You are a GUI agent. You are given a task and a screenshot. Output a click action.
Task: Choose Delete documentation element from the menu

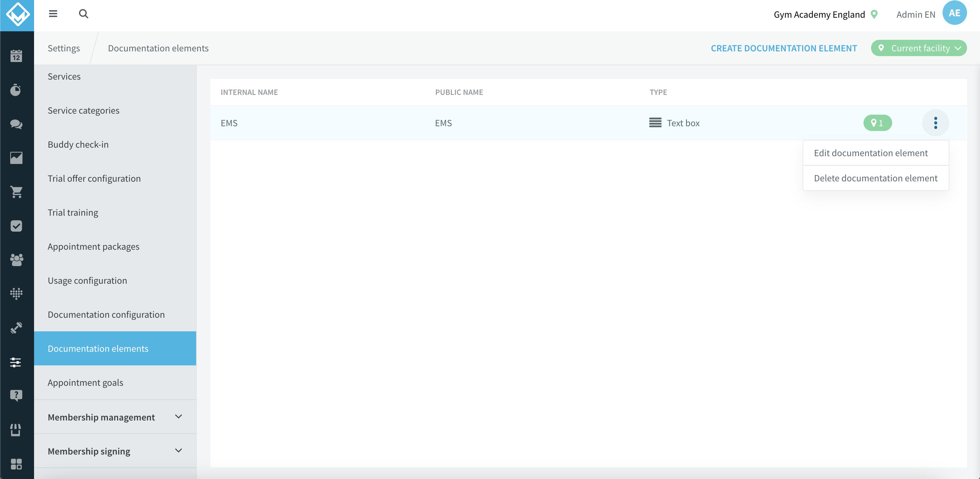(876, 178)
